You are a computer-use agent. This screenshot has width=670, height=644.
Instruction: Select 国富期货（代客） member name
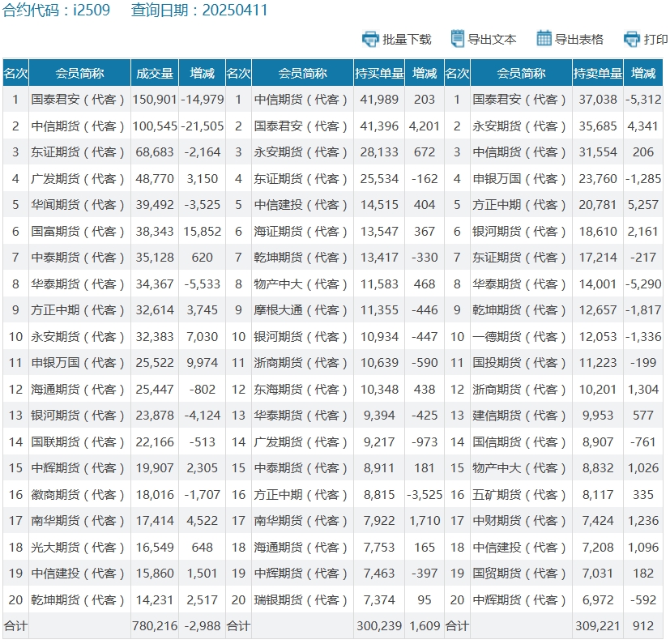point(78,231)
